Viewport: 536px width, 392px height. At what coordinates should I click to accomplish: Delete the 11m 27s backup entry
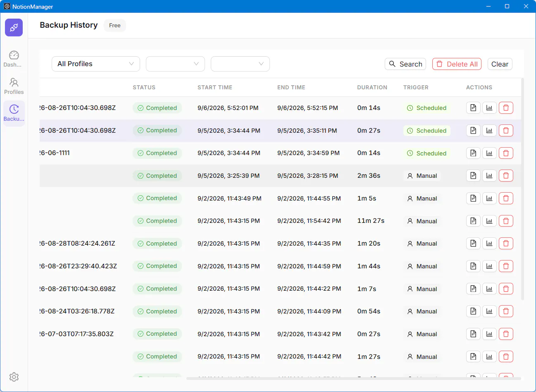506,221
